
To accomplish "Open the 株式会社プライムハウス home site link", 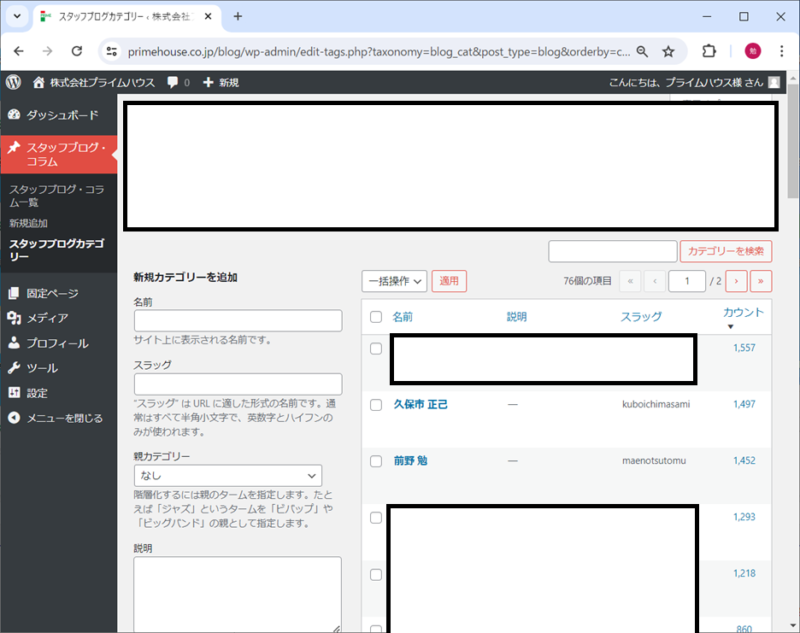I will coord(94,82).
